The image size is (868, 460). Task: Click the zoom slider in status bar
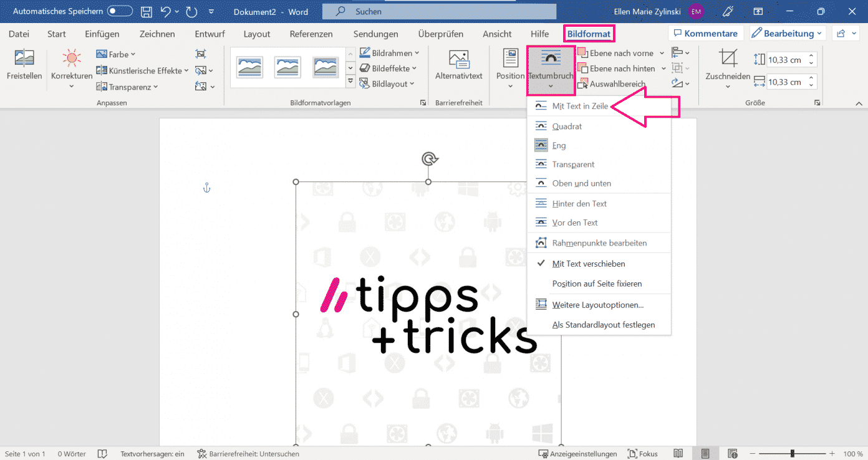[792, 454]
